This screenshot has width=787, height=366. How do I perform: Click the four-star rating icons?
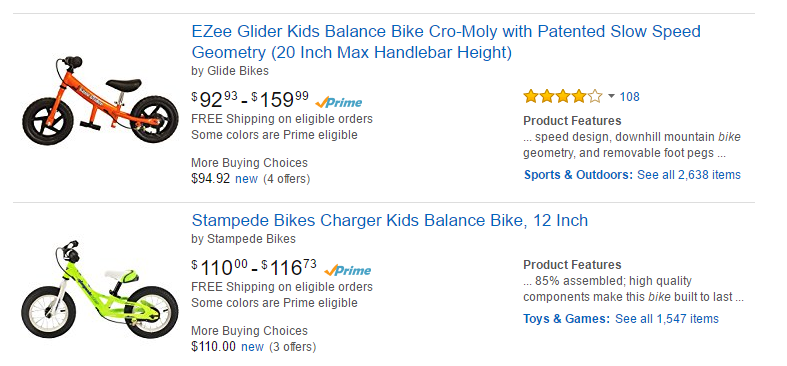click(x=563, y=96)
